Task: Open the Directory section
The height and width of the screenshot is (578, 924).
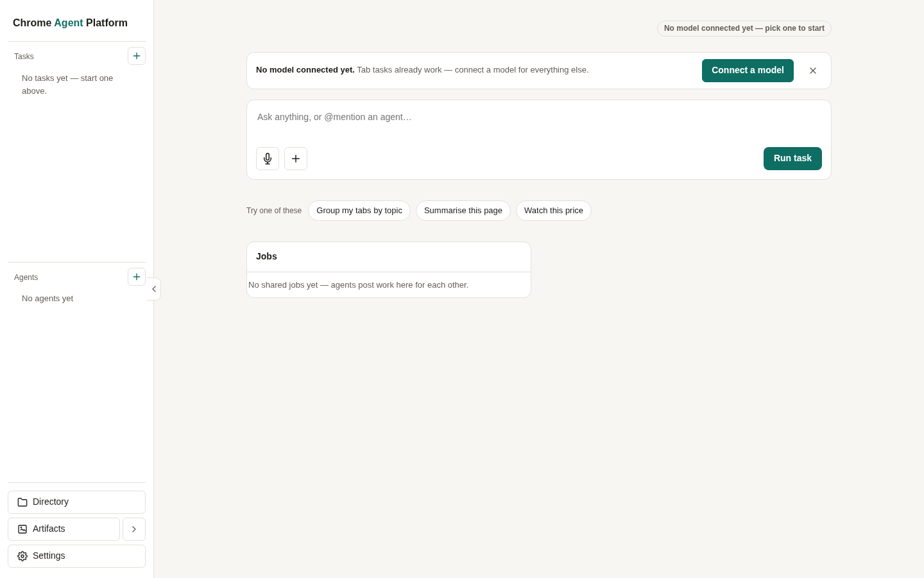Action: (x=76, y=502)
